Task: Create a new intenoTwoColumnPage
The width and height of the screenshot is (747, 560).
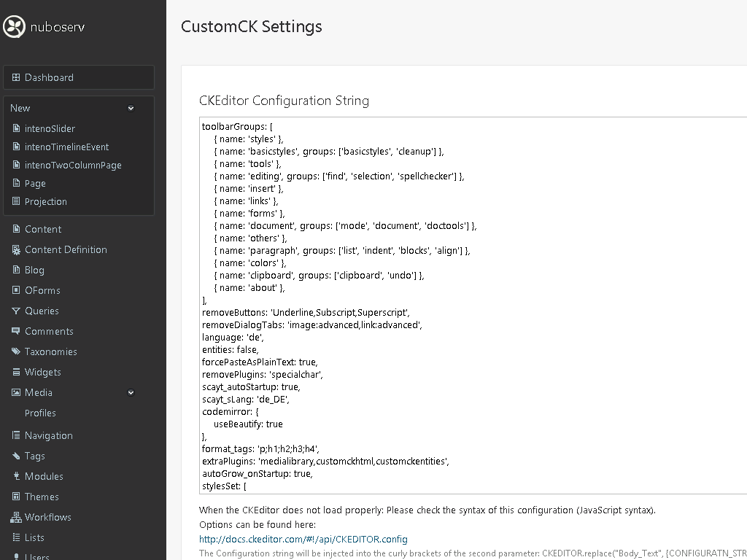Action: [73, 165]
